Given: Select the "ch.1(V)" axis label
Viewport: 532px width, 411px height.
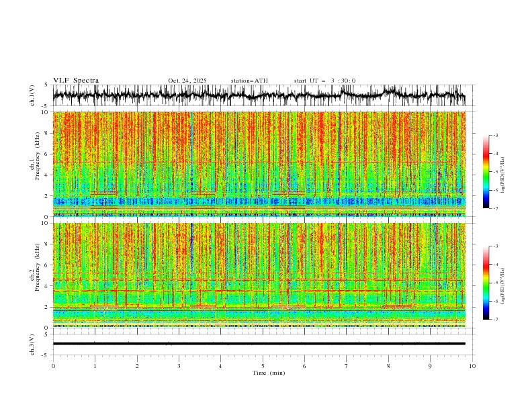Looking at the screenshot, I should [x=32, y=95].
